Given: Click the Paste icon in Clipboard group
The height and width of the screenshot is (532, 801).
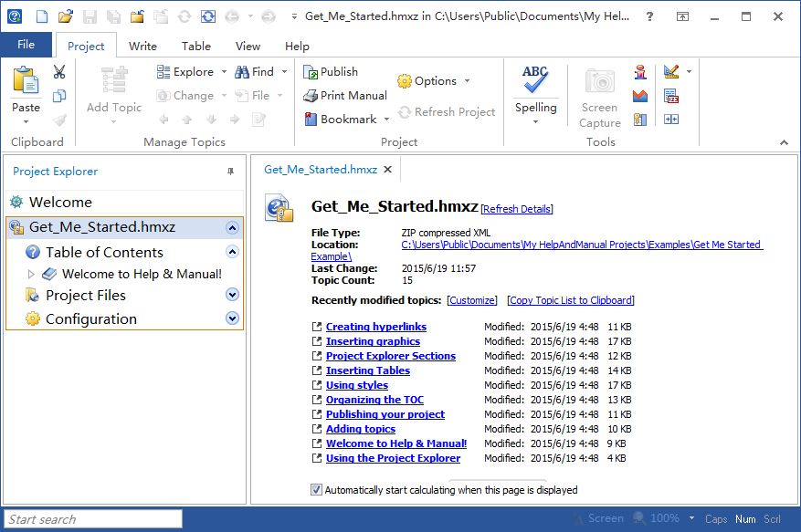Looking at the screenshot, I should pos(26,81).
